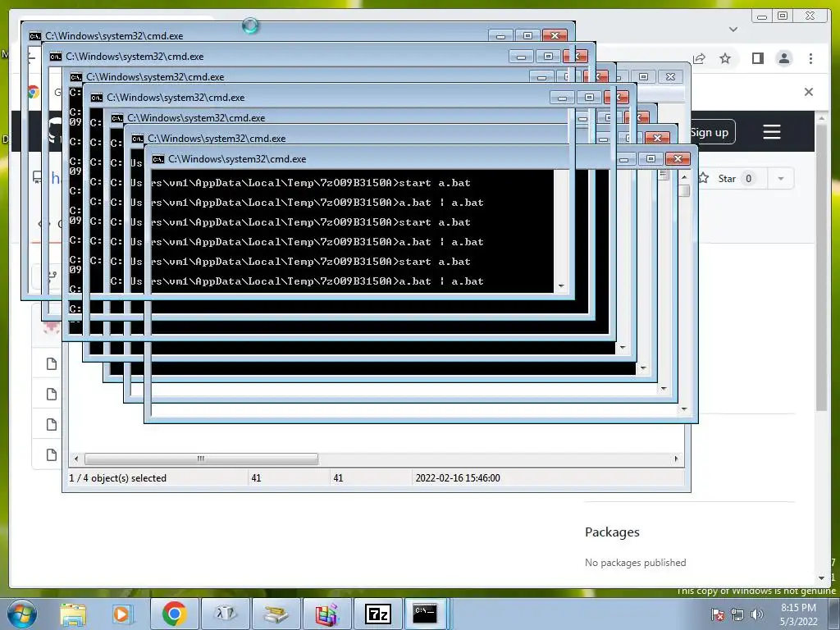This screenshot has height=630, width=840.
Task: Open Chrome's tab search chevron
Action: click(x=733, y=30)
